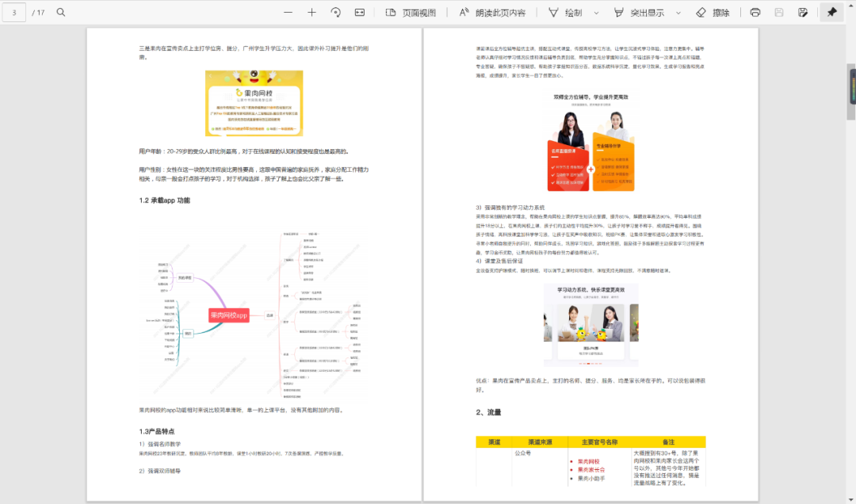Image resolution: width=856 pixels, height=504 pixels.
Task: Click the 2）强调双师辅导 line
Action: [x=159, y=471]
